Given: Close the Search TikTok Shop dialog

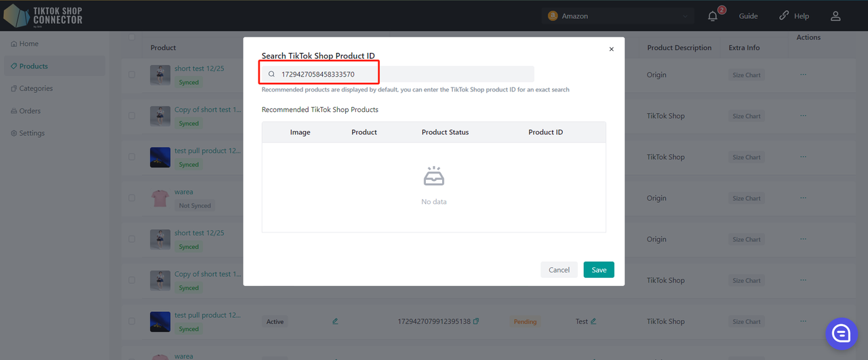Looking at the screenshot, I should [611, 49].
